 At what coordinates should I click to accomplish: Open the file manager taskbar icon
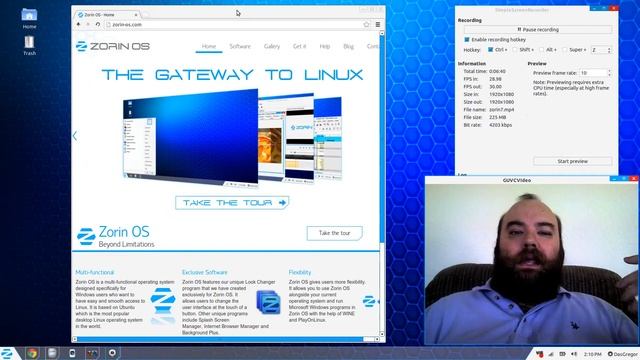(52, 353)
